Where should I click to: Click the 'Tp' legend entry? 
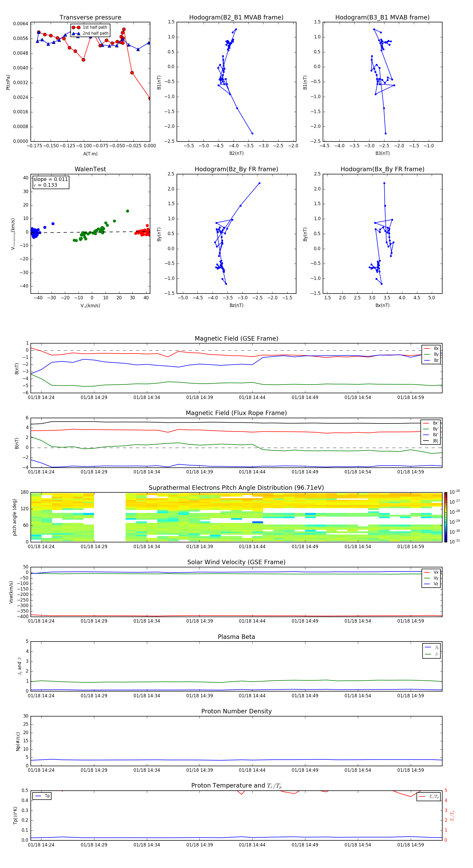tap(47, 796)
